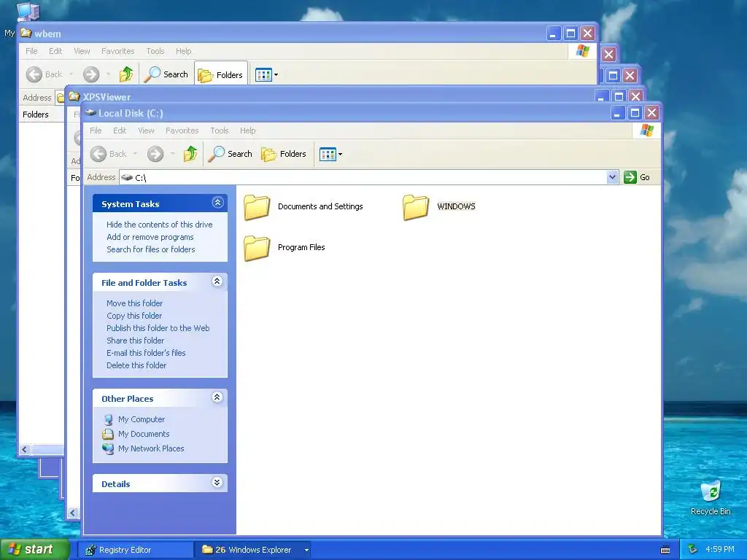Click the Up arrow in Local Disk window

pyautogui.click(x=190, y=154)
